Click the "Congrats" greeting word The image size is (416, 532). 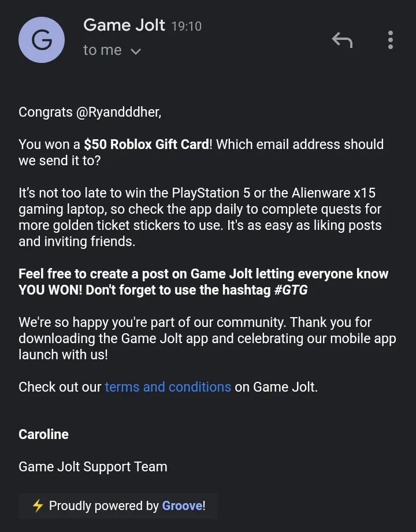coord(46,112)
